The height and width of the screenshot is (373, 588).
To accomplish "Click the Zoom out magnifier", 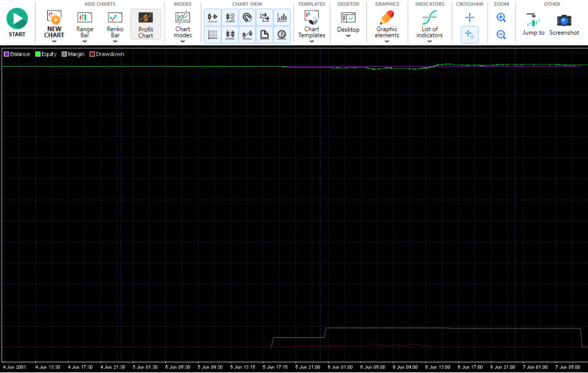I will (501, 35).
